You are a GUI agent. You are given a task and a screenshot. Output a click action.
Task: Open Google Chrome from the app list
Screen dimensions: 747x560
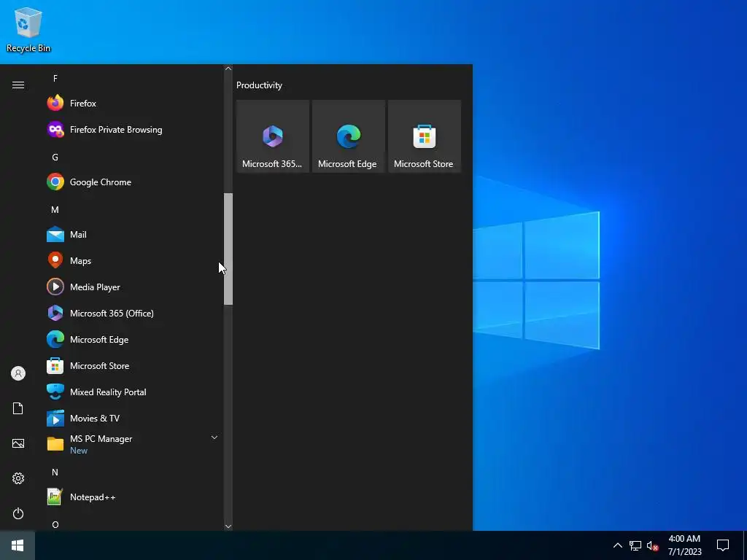pos(133,182)
